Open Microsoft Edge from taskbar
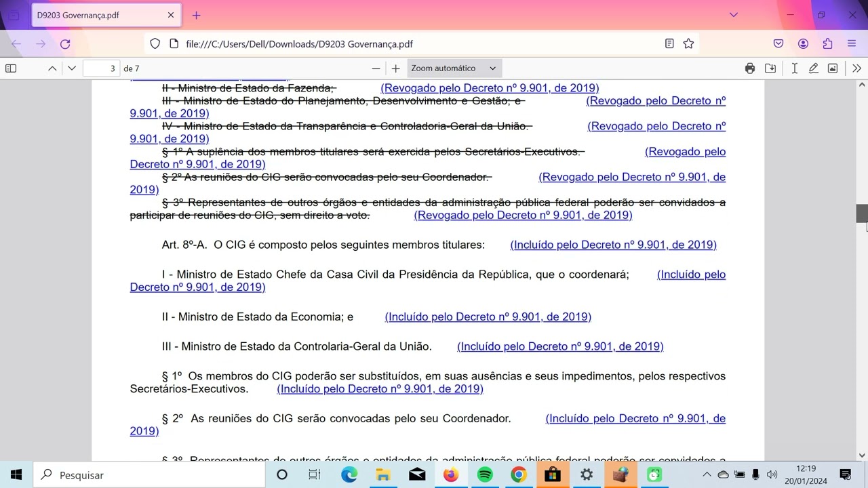Image resolution: width=868 pixels, height=488 pixels. click(x=349, y=475)
